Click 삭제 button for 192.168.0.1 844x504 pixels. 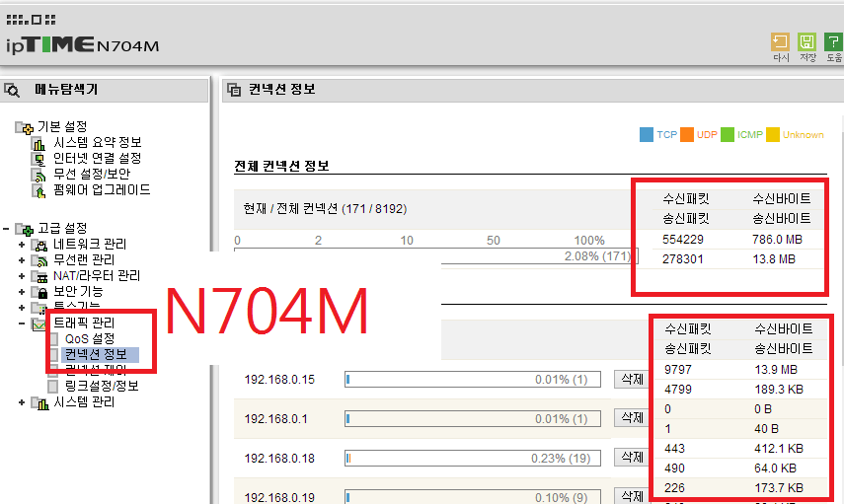[x=632, y=418]
